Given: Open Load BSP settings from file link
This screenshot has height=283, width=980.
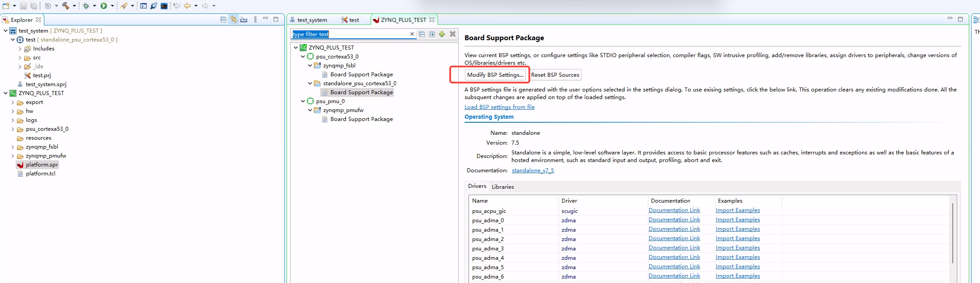Looking at the screenshot, I should tap(499, 107).
